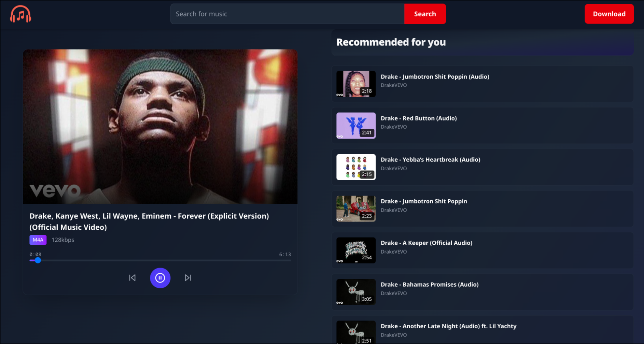Select the previous track icon

(132, 278)
